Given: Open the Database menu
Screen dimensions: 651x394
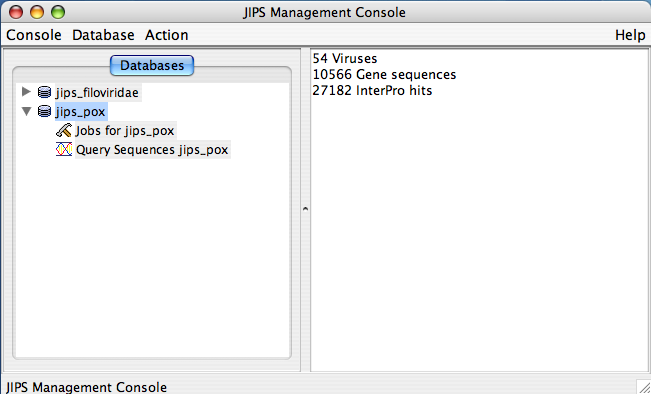Looking at the screenshot, I should tap(103, 35).
